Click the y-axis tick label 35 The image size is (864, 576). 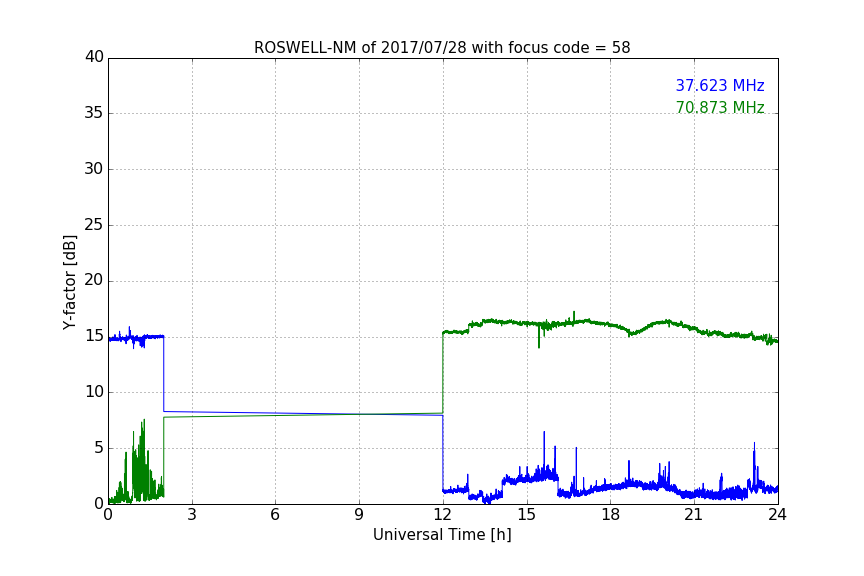(x=94, y=113)
